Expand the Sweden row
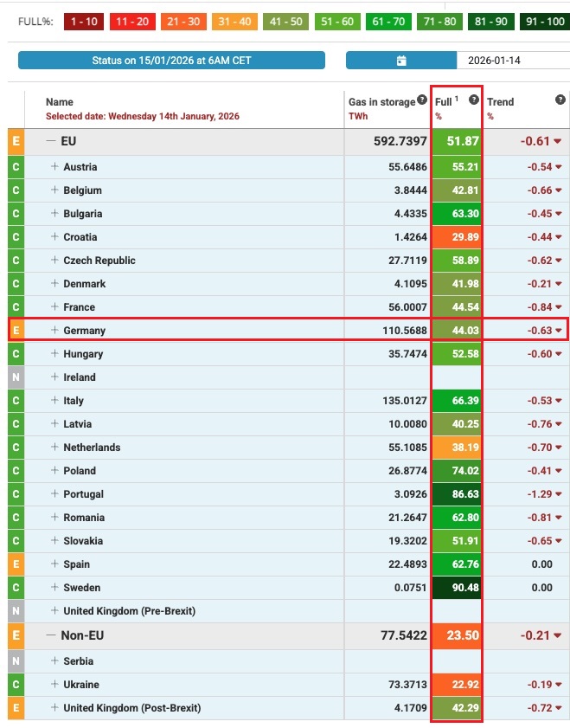 (54, 587)
